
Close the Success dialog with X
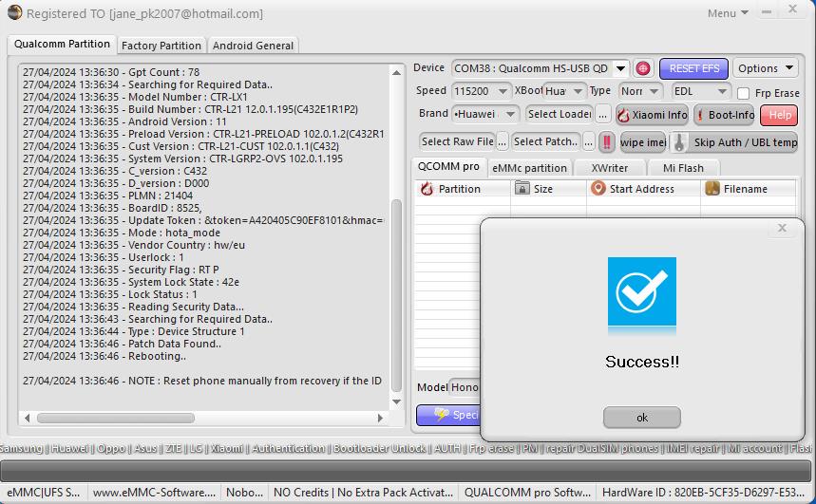click(x=782, y=228)
